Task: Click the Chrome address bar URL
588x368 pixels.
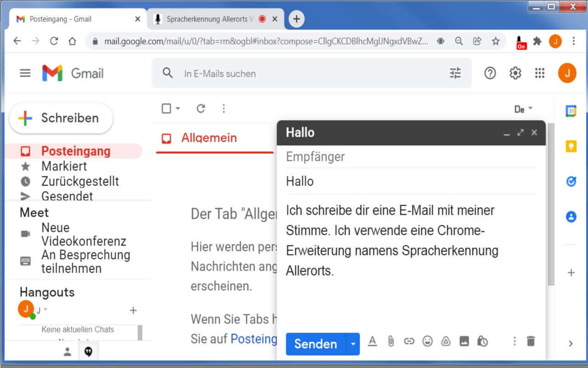Action: [x=266, y=41]
